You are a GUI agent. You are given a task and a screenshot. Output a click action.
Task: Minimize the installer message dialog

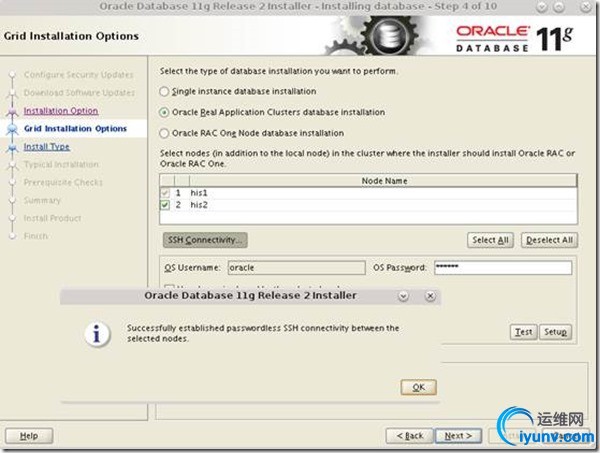click(403, 296)
